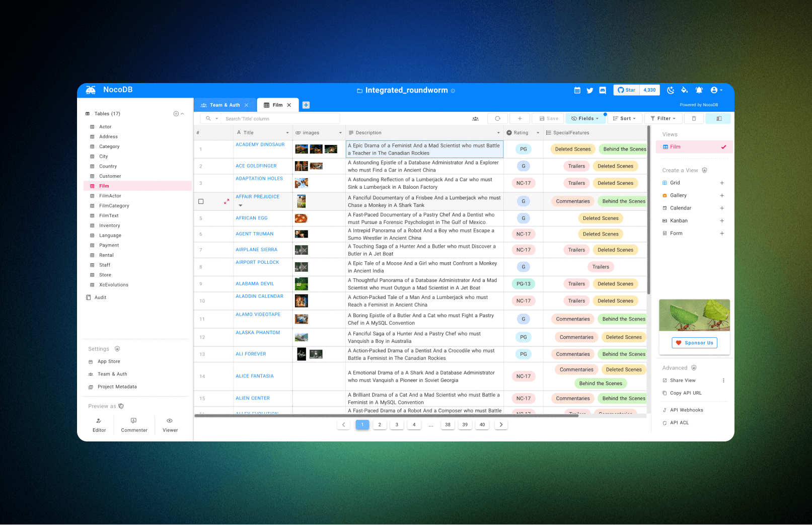This screenshot has height=525, width=812.
Task: Add a new row with plus button
Action: pyautogui.click(x=520, y=119)
